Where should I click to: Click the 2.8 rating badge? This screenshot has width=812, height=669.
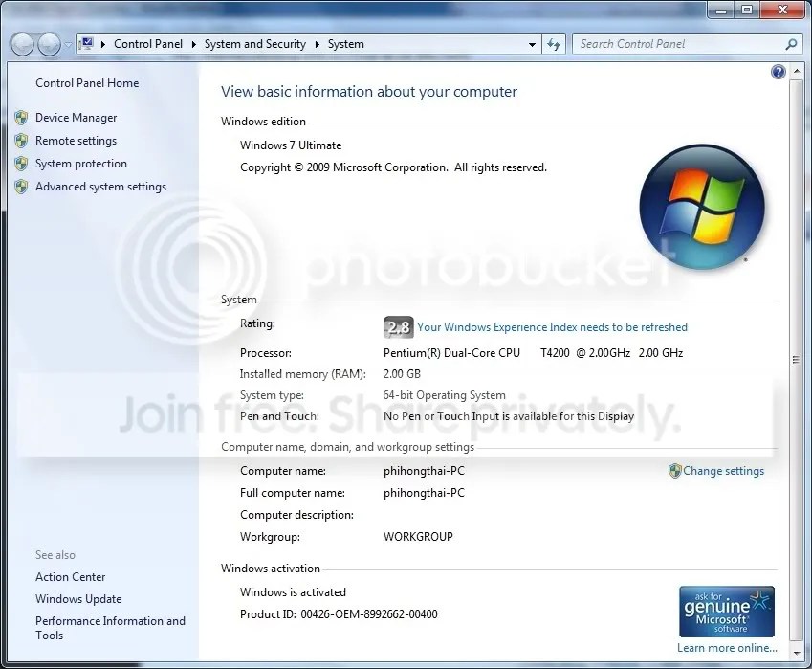pyautogui.click(x=398, y=327)
